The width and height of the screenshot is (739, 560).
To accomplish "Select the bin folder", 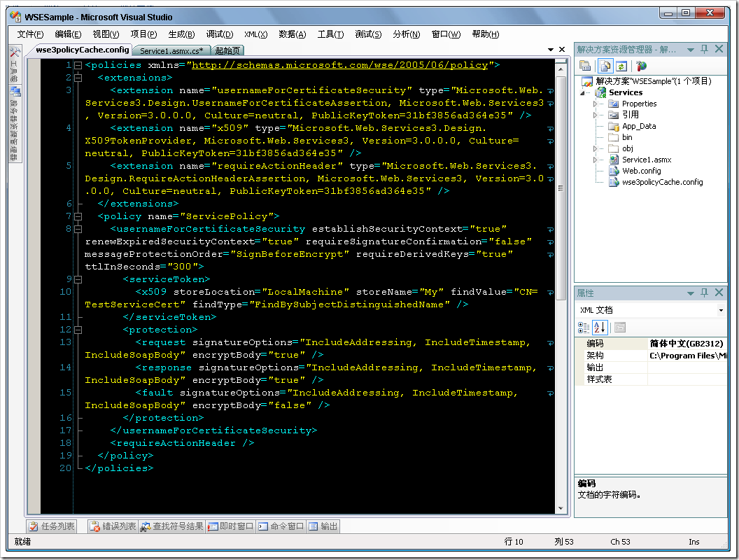I will point(627,137).
